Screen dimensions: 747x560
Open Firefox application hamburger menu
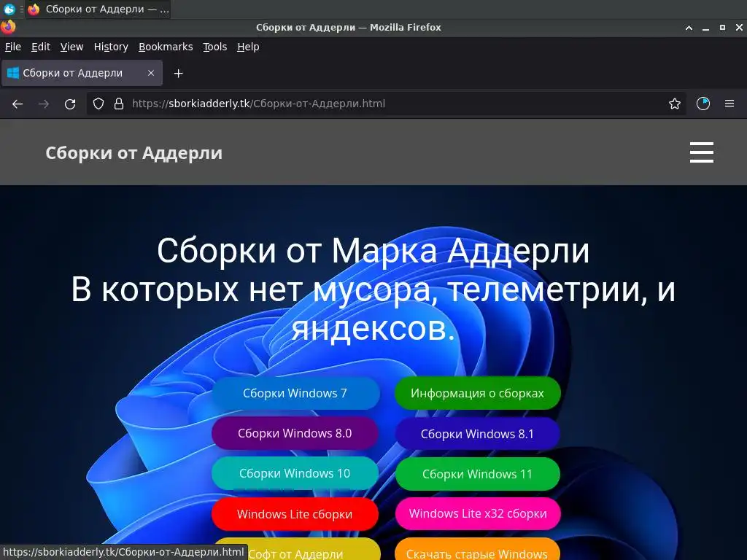pyautogui.click(x=729, y=104)
